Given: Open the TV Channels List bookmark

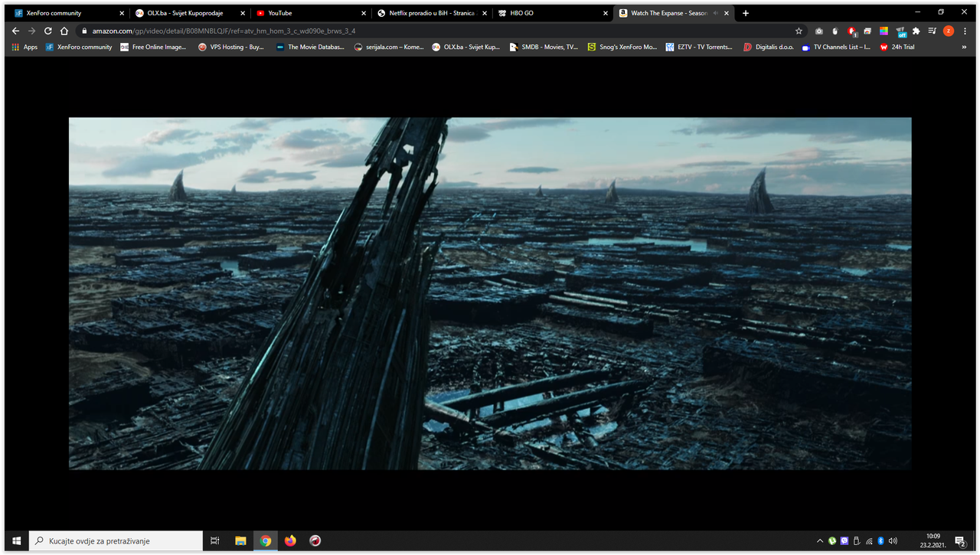Looking at the screenshot, I should (836, 47).
